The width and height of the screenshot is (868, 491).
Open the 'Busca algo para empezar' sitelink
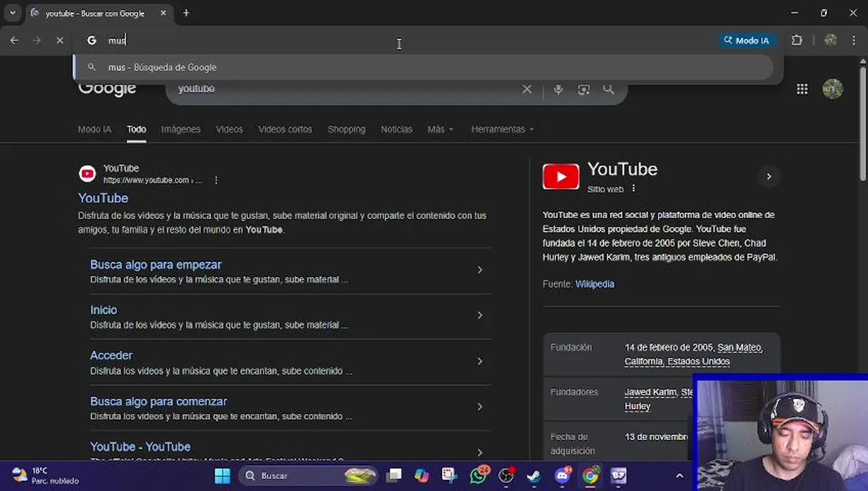pyautogui.click(x=156, y=265)
